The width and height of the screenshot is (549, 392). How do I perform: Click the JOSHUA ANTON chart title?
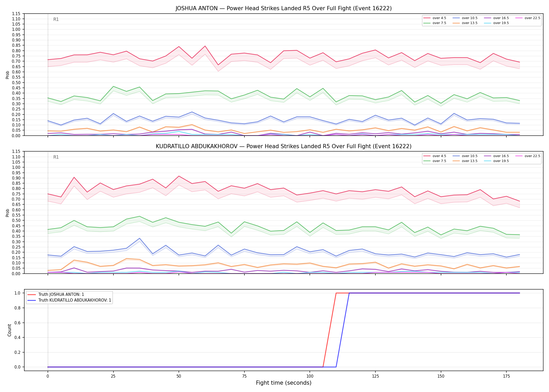(284, 8)
